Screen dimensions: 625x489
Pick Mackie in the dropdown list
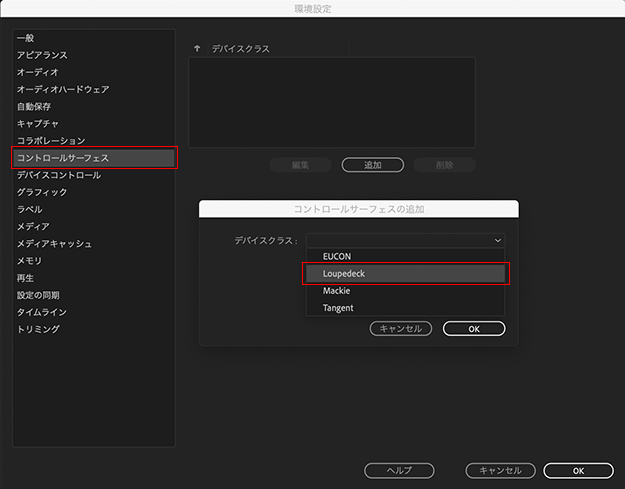pos(406,290)
